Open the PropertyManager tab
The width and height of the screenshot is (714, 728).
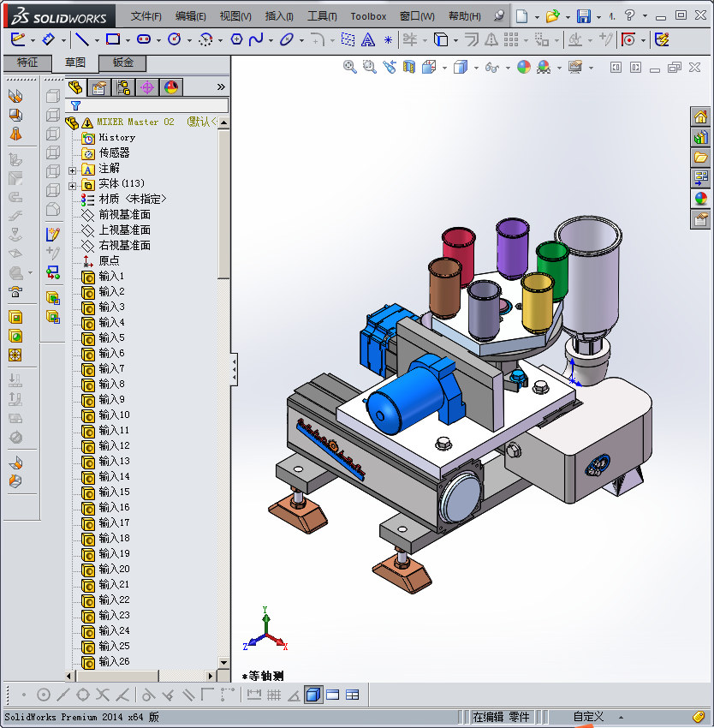(x=99, y=87)
